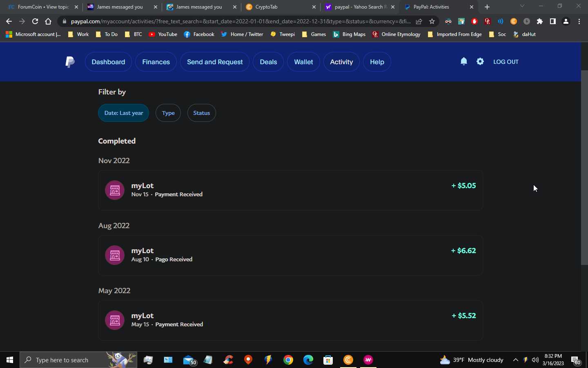Open the Home / Twitter bookmark
588x368 pixels.
point(242,34)
